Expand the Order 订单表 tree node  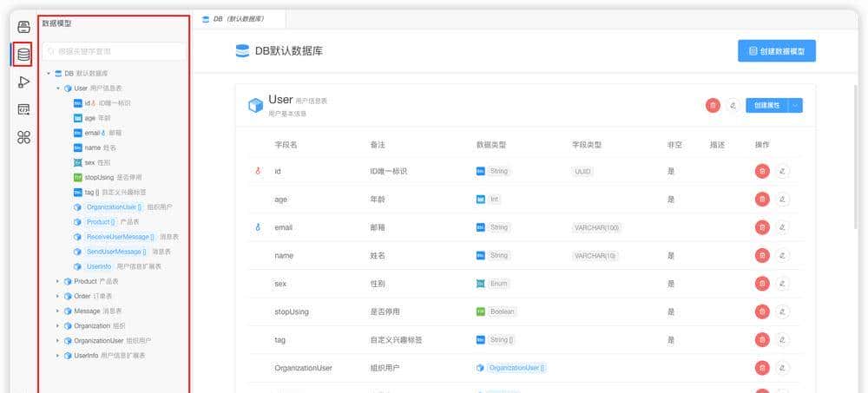tap(57, 296)
